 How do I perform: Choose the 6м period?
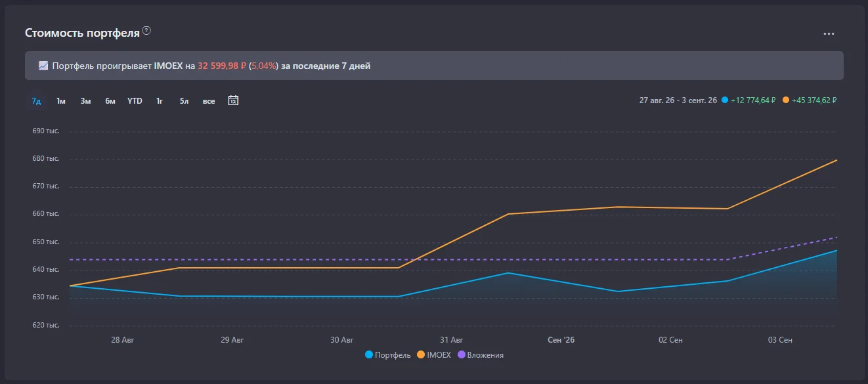[x=110, y=101]
